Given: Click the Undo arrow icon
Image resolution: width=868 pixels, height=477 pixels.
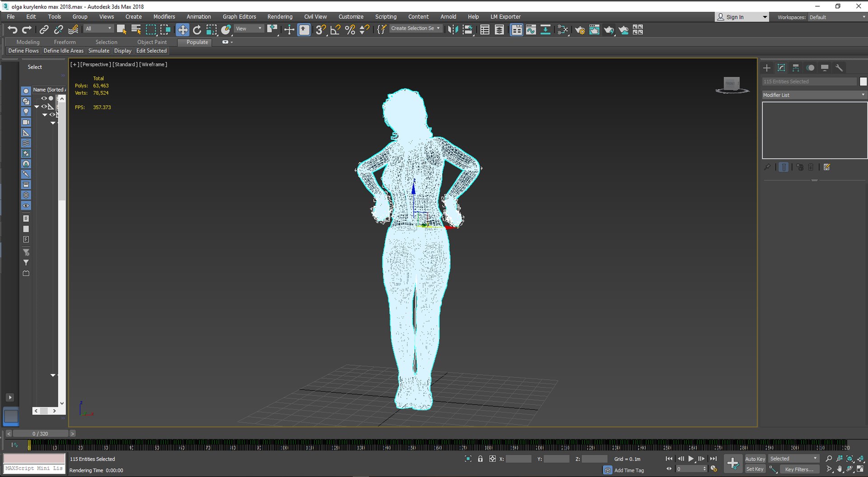Looking at the screenshot, I should [x=13, y=30].
